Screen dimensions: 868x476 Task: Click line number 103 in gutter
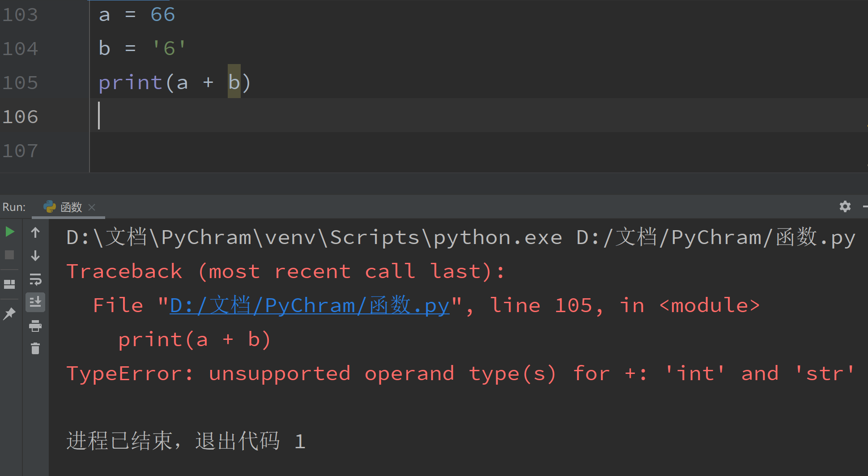[x=20, y=15]
